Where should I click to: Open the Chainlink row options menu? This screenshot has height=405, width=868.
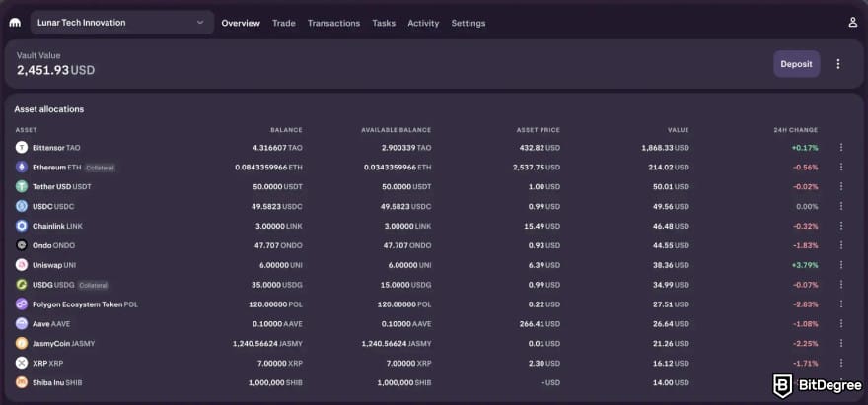click(x=841, y=226)
